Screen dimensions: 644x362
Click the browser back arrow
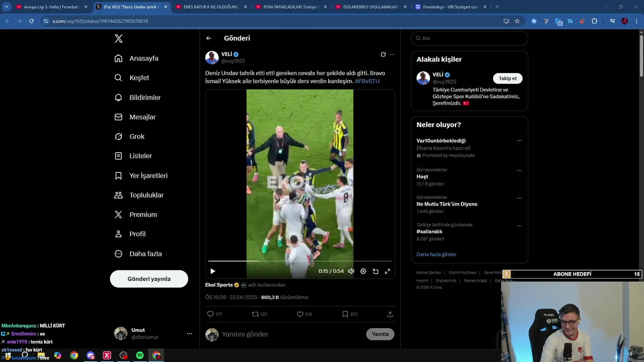7,21
